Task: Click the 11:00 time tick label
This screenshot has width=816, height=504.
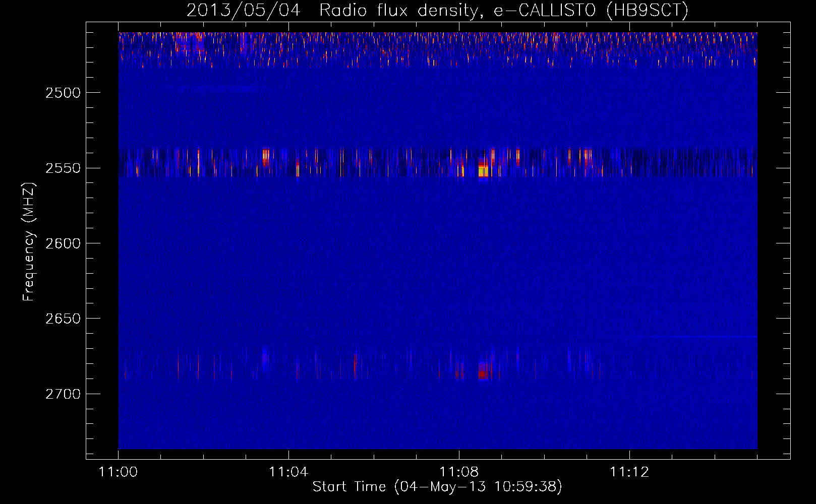Action: coord(118,472)
